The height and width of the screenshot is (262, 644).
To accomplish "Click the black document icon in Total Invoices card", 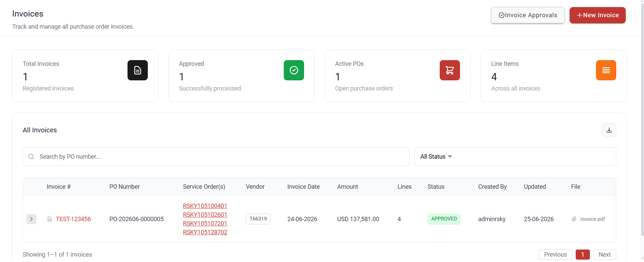I will coord(138,70).
